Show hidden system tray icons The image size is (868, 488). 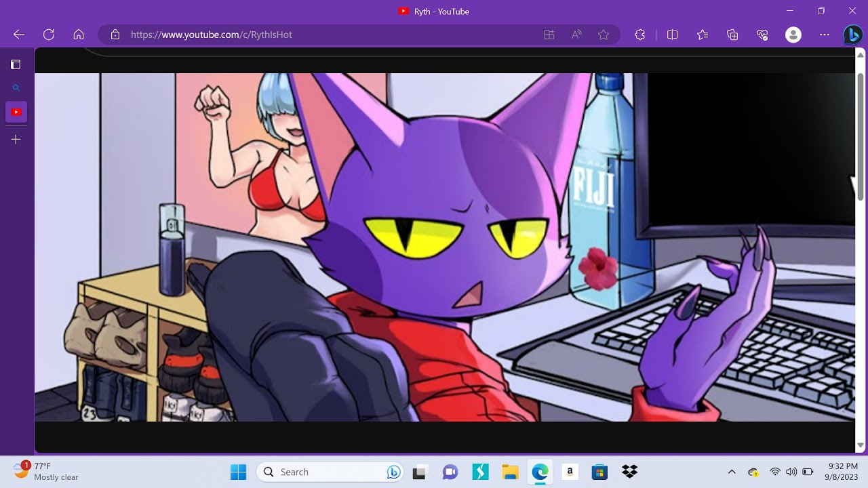click(732, 472)
